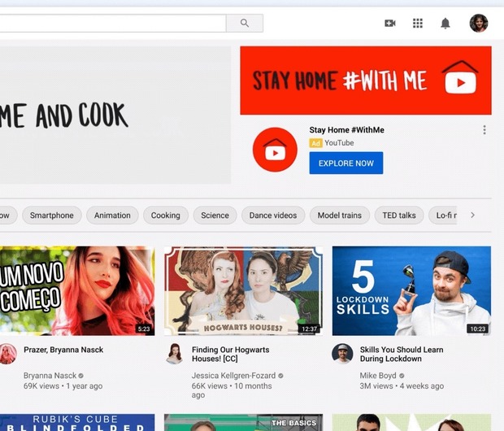
Task: Click the round Stay Home #WithMe channel logo
Action: [275, 150]
